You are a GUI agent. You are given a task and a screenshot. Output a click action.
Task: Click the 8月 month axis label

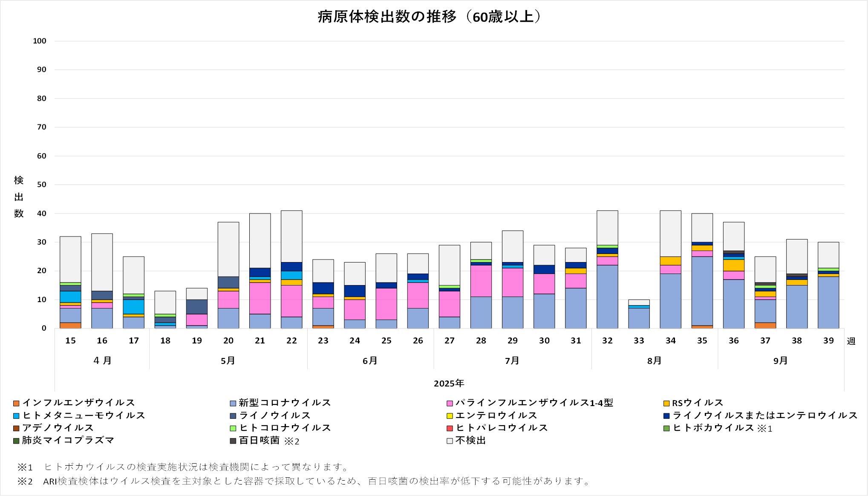pyautogui.click(x=654, y=361)
